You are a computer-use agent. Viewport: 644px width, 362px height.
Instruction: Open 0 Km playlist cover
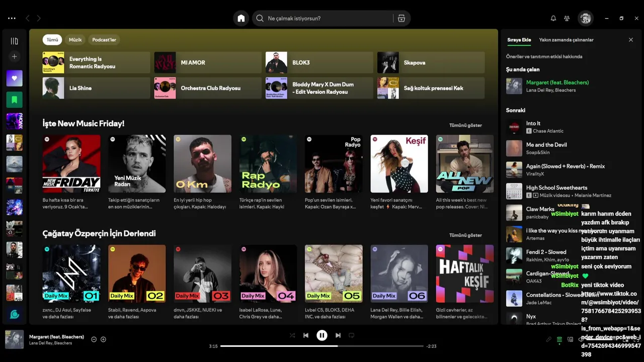click(203, 163)
